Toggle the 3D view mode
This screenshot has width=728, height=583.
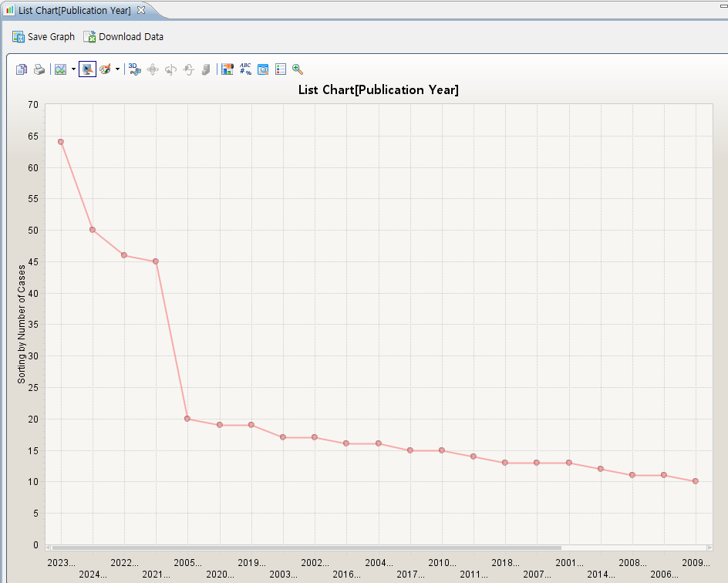point(135,69)
